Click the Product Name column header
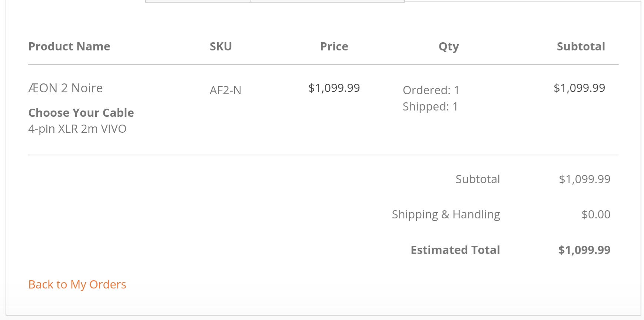The height and width of the screenshot is (320, 644). 69,46
